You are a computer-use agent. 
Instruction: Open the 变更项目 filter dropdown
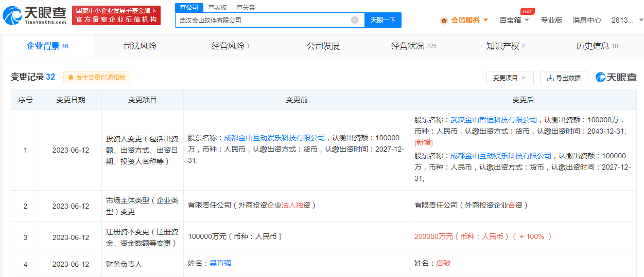[x=510, y=78]
